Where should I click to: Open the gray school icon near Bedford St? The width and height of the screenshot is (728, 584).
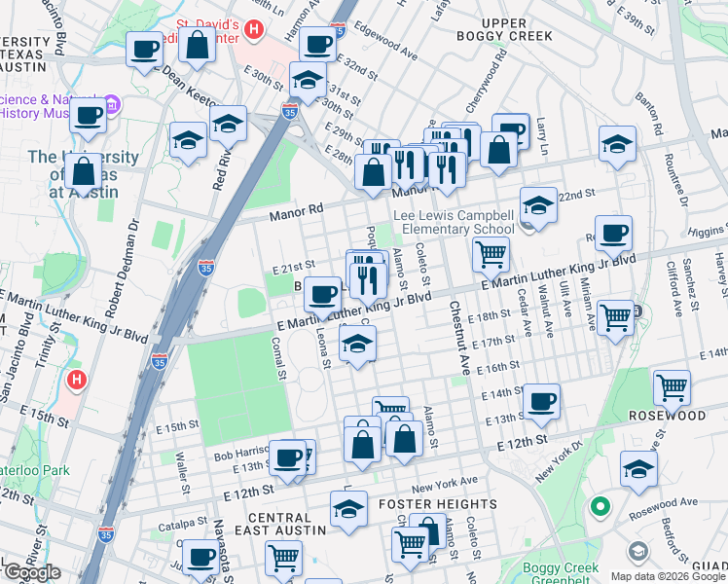click(637, 552)
